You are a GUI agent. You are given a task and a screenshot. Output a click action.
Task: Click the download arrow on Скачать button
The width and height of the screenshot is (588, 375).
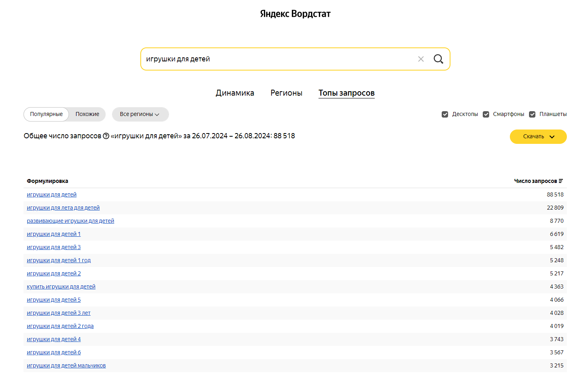pos(553,136)
